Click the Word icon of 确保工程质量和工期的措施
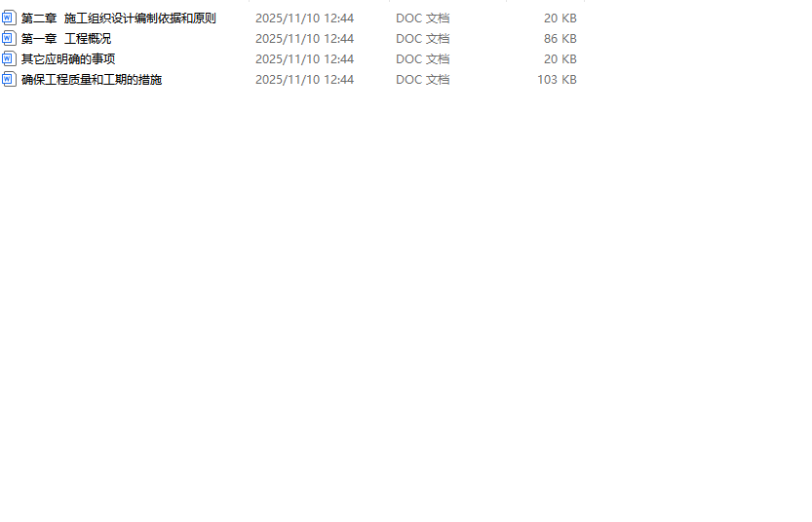Viewport: 812px width, 522px height. (9, 79)
